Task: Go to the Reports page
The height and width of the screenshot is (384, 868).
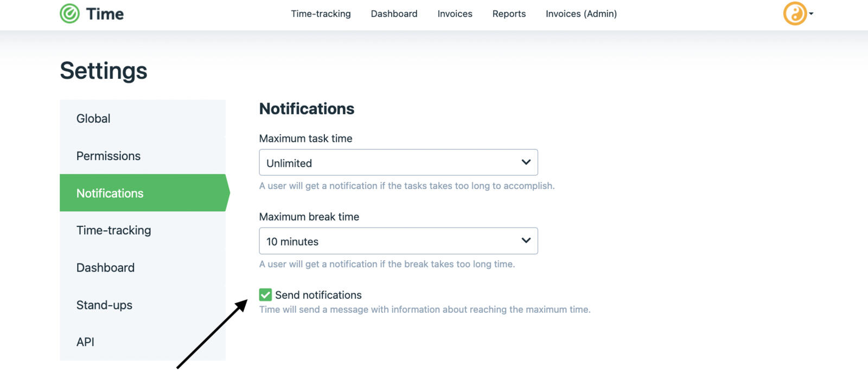Action: coord(508,14)
